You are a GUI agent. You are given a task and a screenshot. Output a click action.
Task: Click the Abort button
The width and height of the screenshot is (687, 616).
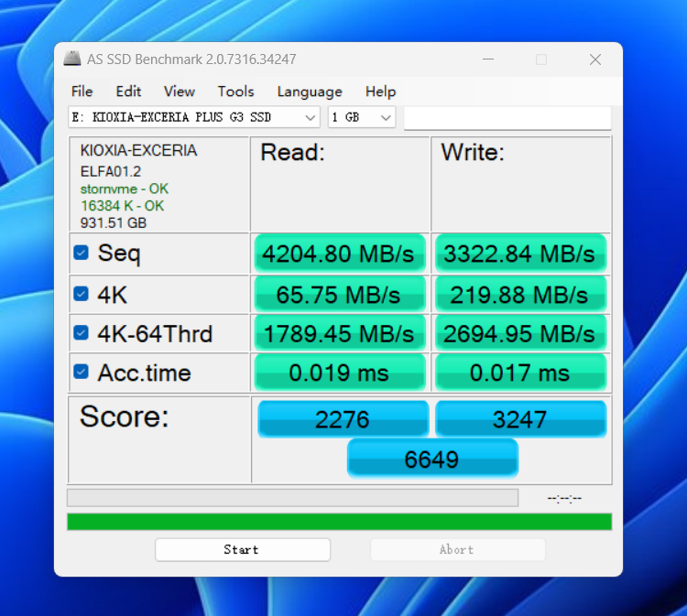[458, 549]
